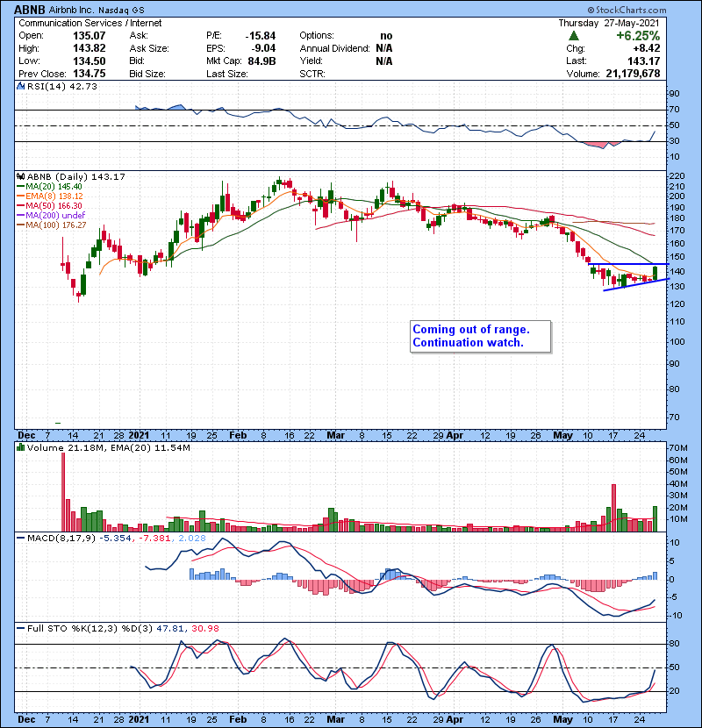Click the MA(100) 176.27 legend entry
The height and width of the screenshot is (728, 702).
point(51,225)
